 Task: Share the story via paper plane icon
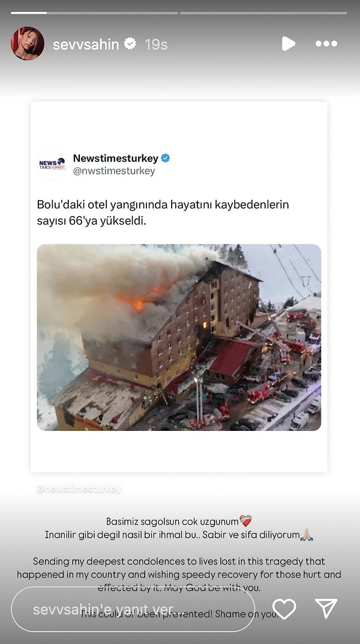[326, 608]
